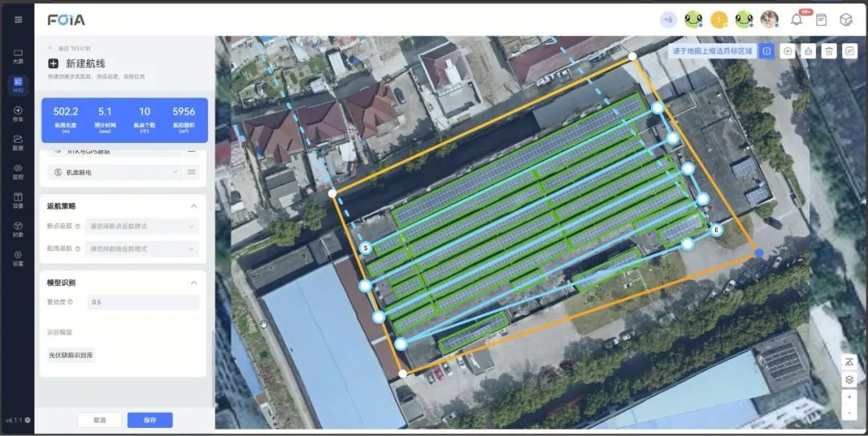Click the 保存 save button

click(x=149, y=420)
